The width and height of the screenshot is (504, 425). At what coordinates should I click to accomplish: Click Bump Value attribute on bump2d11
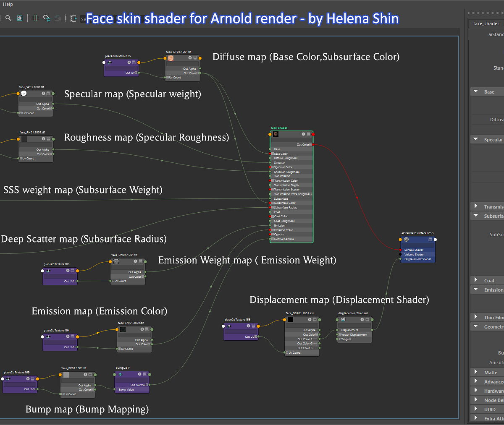pos(126,390)
